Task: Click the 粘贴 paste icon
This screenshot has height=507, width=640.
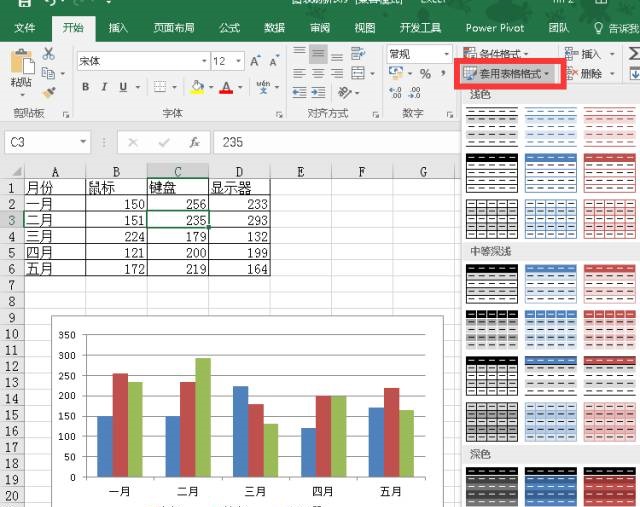Action: (22, 62)
